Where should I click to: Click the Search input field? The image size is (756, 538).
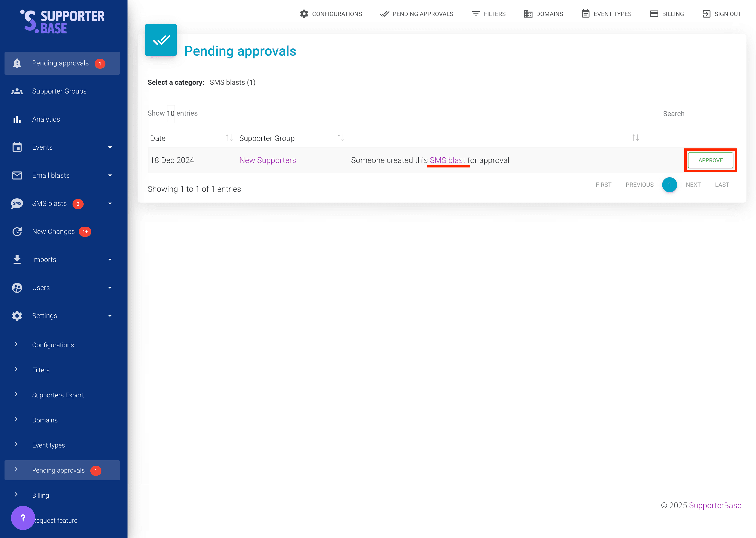click(x=699, y=114)
